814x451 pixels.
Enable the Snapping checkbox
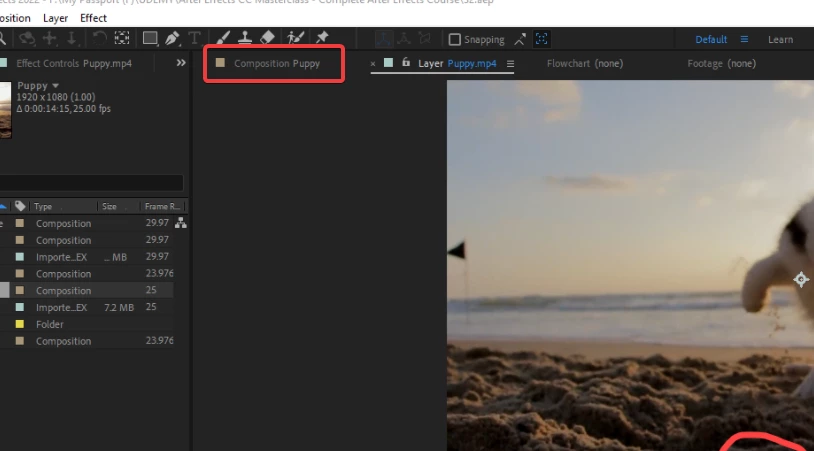(x=454, y=39)
